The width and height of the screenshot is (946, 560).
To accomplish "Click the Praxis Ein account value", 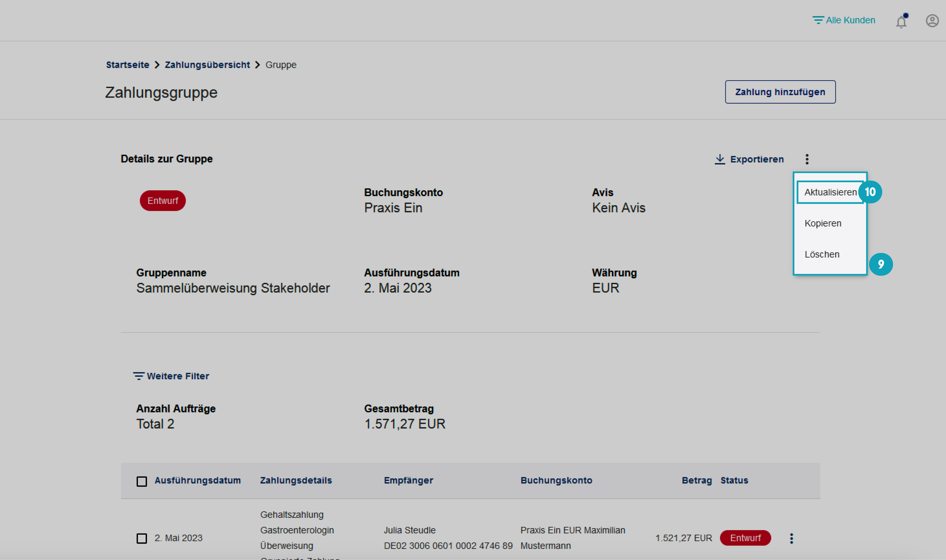I will pyautogui.click(x=393, y=208).
